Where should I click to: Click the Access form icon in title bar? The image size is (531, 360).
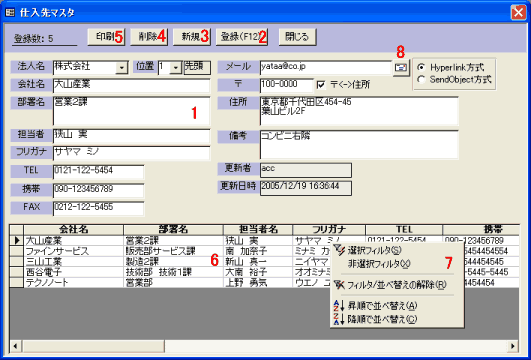[x=10, y=13]
